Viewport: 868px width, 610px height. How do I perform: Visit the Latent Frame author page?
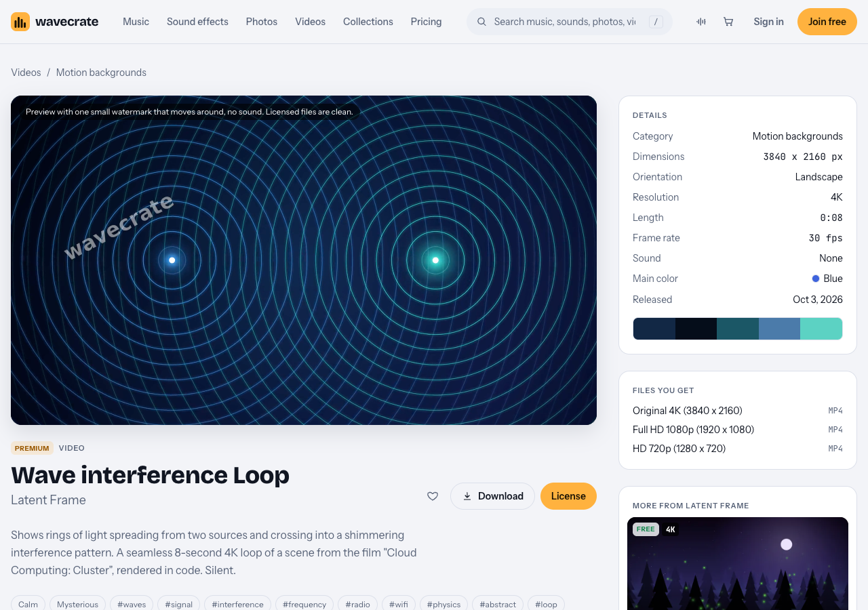pyautogui.click(x=48, y=500)
